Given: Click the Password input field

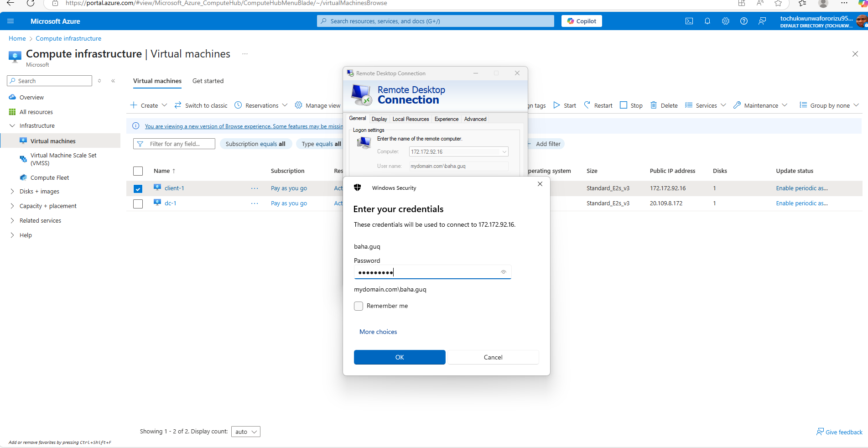Looking at the screenshot, I should [432, 272].
